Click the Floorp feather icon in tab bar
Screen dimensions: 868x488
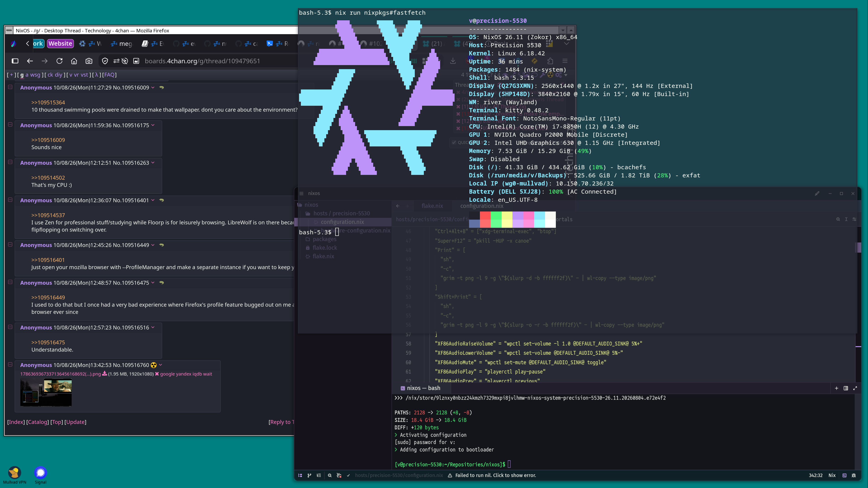(x=14, y=43)
